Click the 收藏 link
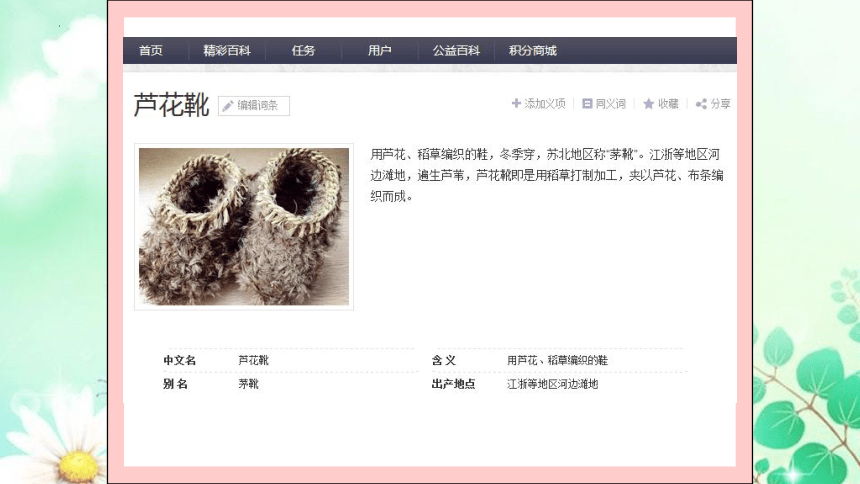860x484 pixels. (668, 104)
